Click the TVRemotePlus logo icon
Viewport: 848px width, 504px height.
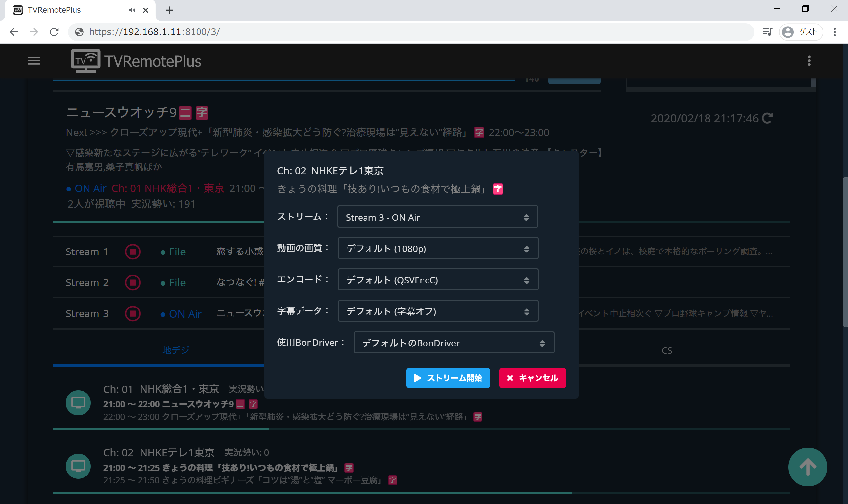point(85,61)
